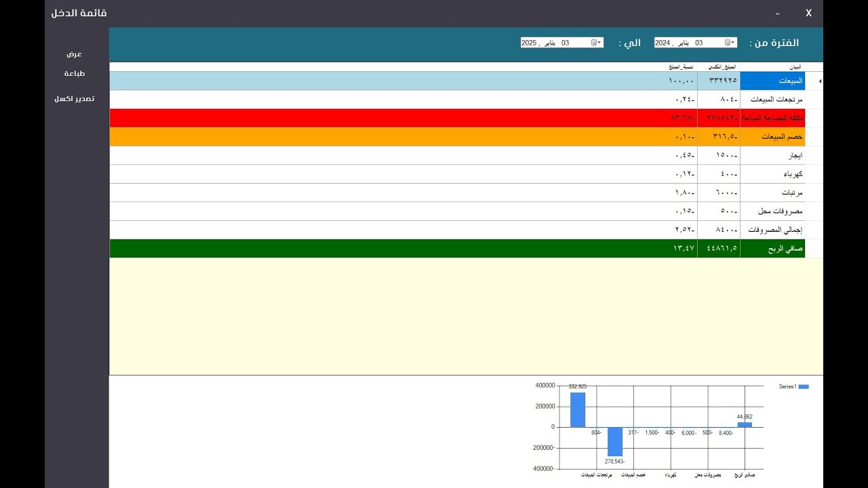868x488 pixels.
Task: Select the green صافي الربح cell
Action: click(x=772, y=249)
